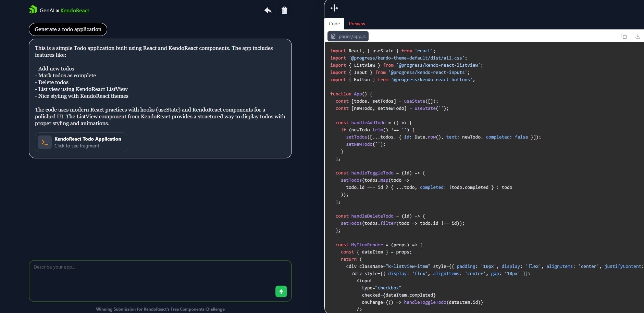The height and width of the screenshot is (313, 644).
Task: Click the 'type="checkbox"' code line
Action: pos(381,288)
